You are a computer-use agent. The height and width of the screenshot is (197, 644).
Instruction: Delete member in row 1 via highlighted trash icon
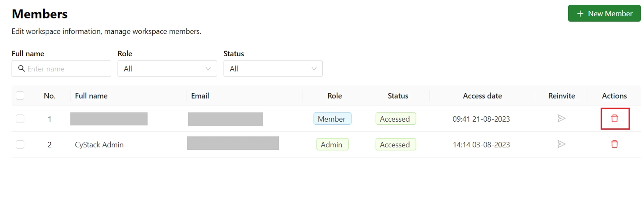point(615,119)
